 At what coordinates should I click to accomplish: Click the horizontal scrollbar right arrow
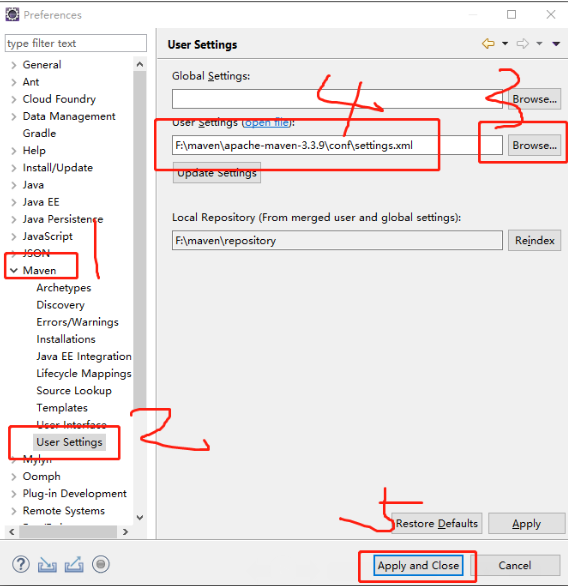(125, 531)
